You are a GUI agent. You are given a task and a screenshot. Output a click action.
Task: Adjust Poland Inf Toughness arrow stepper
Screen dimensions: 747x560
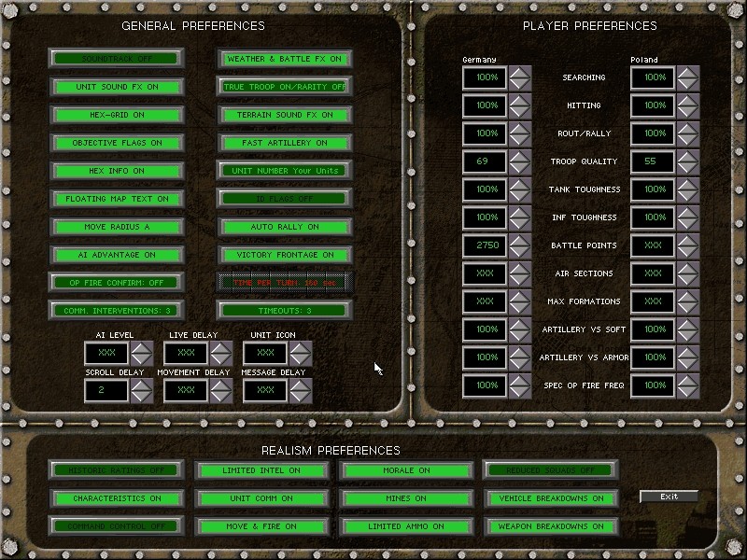pos(688,217)
